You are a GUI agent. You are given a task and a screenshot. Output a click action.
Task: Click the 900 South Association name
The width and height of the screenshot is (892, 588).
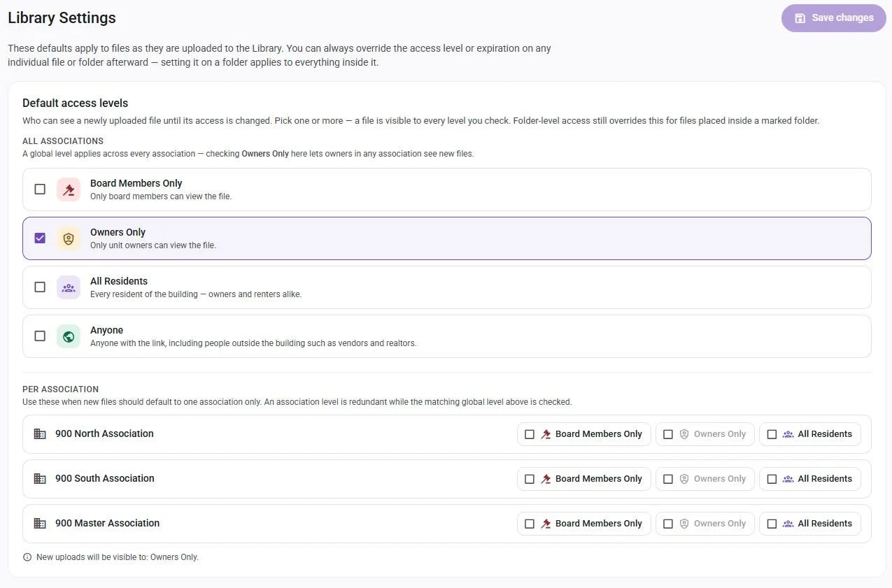[105, 478]
